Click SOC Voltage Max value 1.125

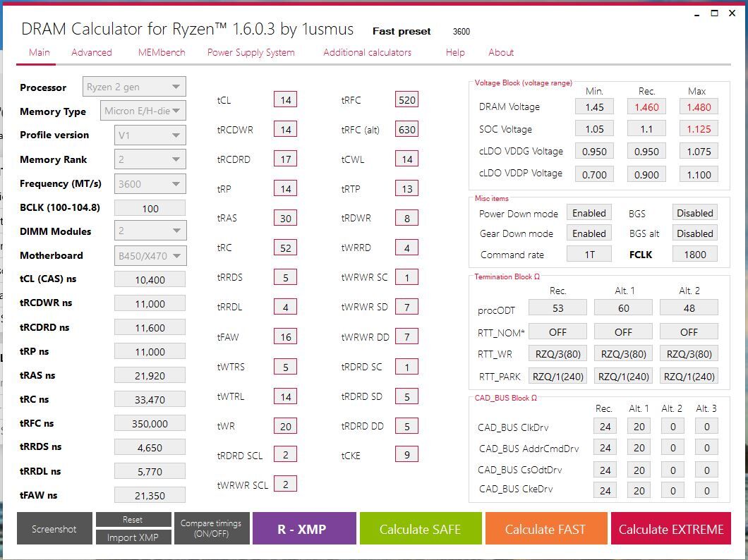699,128
